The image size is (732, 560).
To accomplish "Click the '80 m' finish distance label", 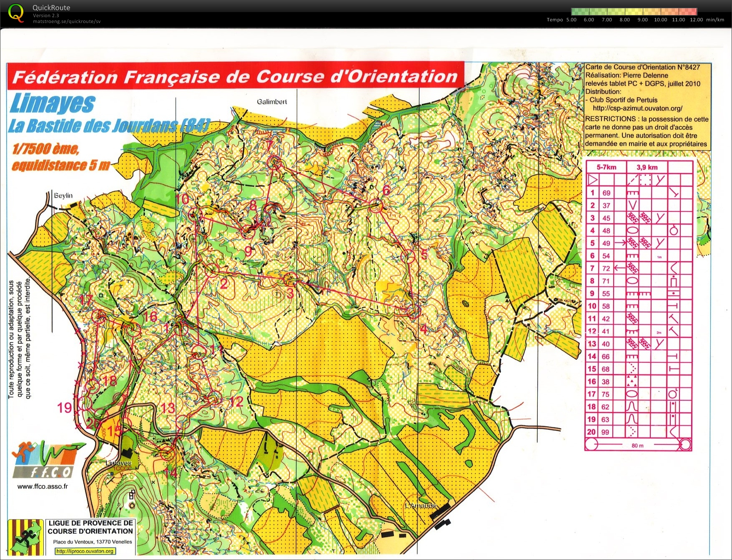I will 637,446.
